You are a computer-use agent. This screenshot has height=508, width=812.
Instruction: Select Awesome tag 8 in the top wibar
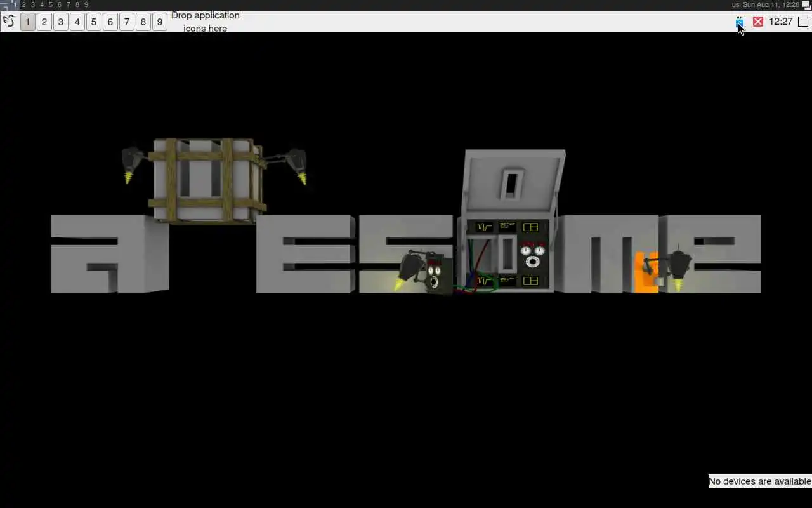point(77,4)
